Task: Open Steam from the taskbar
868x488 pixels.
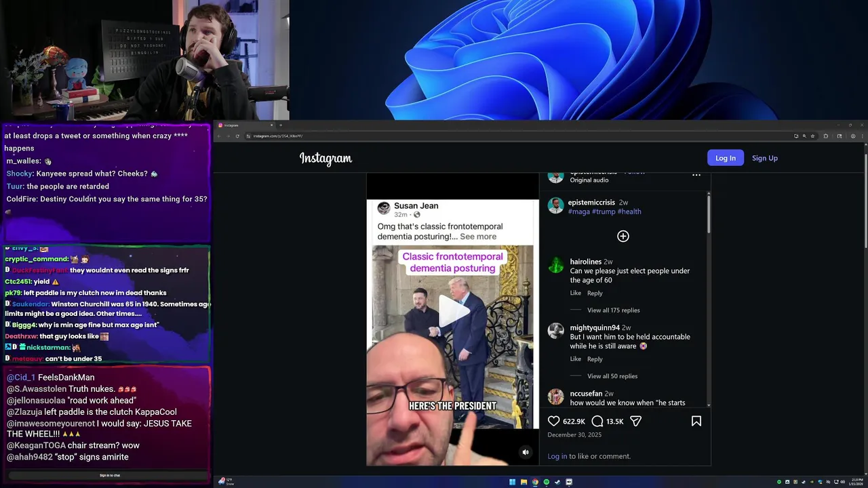Action: [557, 482]
